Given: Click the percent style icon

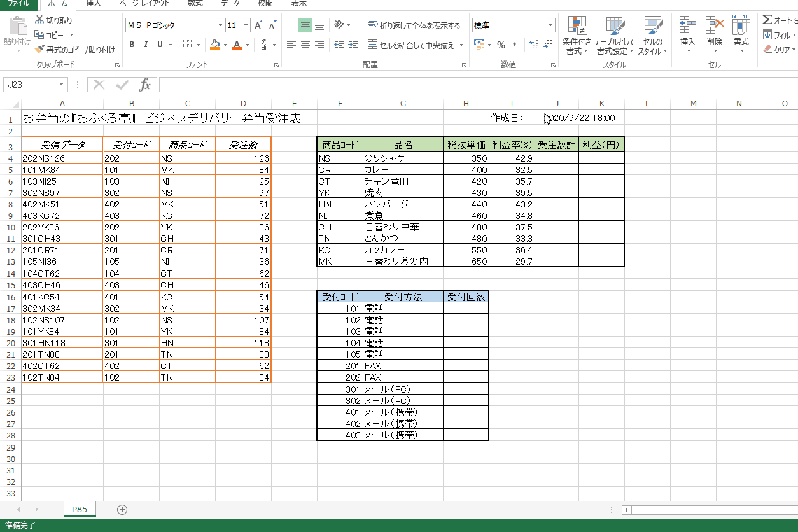Looking at the screenshot, I should (501, 45).
